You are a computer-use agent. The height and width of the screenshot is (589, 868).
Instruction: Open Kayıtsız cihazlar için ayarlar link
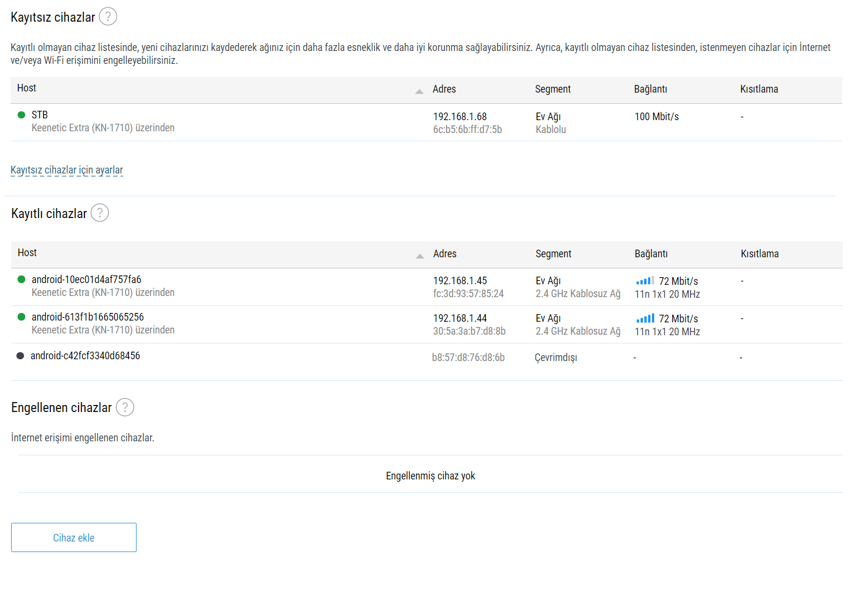(67, 170)
